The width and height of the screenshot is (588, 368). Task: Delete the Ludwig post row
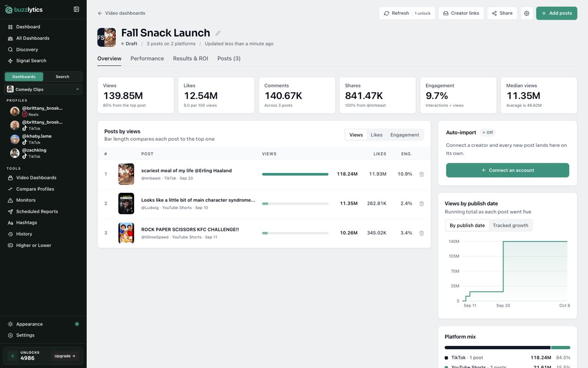pyautogui.click(x=421, y=204)
